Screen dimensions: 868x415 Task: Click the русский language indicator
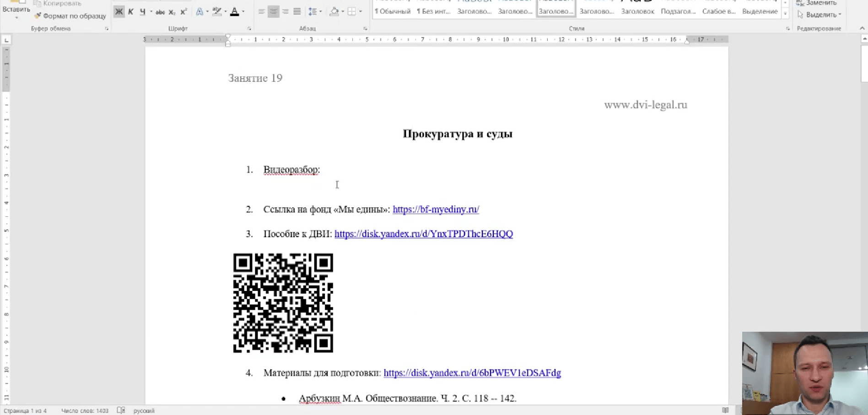[x=144, y=411]
